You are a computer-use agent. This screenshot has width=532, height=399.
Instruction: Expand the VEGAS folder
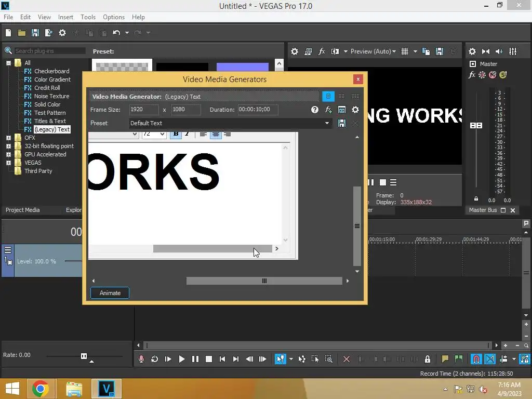[x=8, y=163]
